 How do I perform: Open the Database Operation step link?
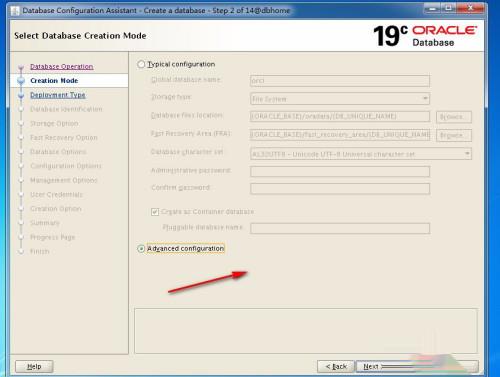point(62,66)
